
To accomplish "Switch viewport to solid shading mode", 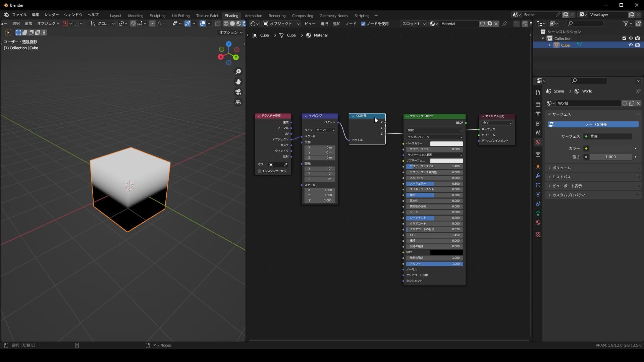I will [x=232, y=23].
